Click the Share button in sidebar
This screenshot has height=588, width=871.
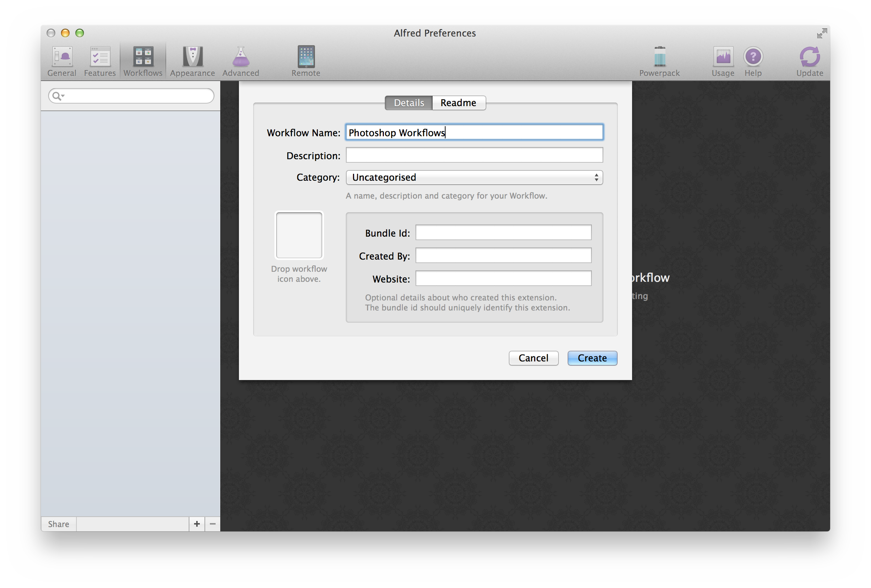[58, 524]
